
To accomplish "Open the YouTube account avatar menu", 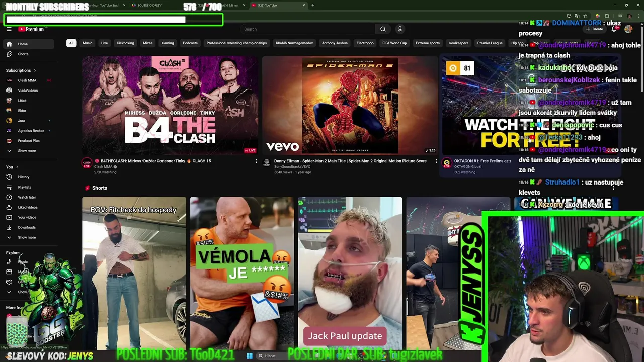I will coord(628,29).
